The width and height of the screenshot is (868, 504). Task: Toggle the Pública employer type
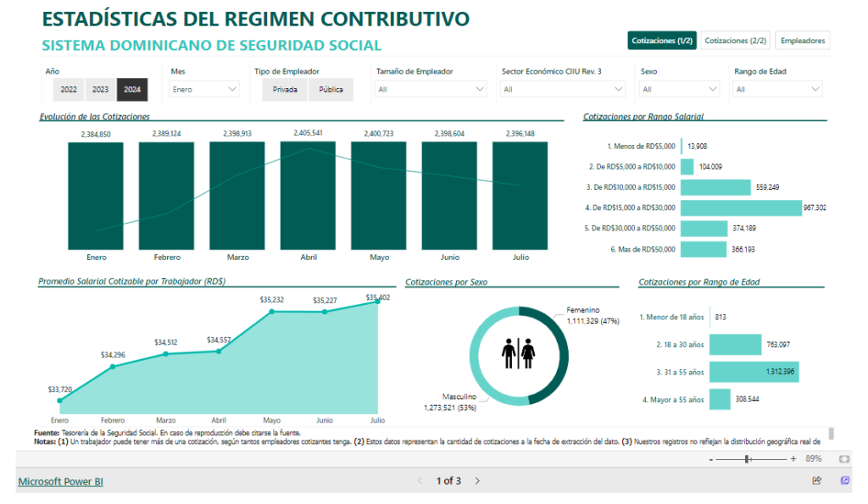(x=331, y=89)
